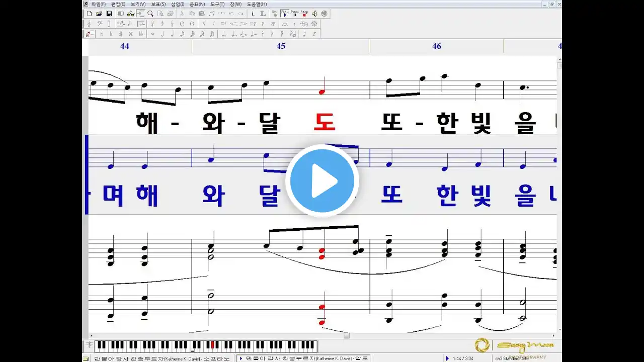
Task: Create a new score file
Action: point(90,14)
